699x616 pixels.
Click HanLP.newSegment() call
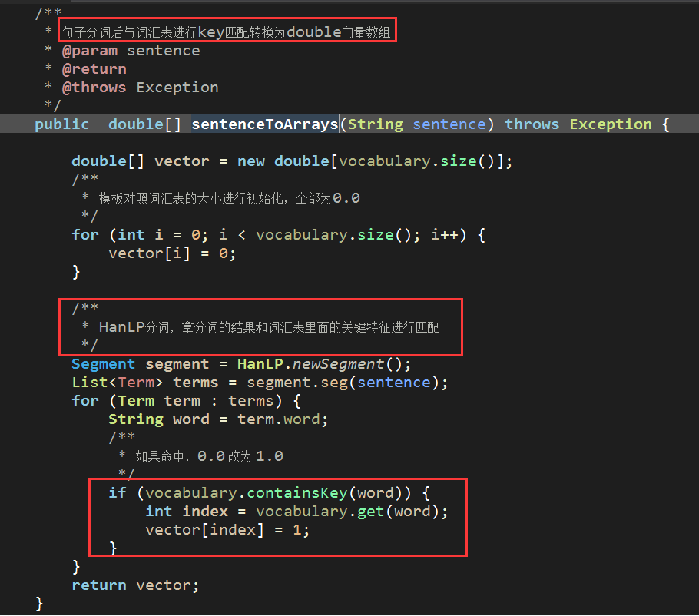323,364
